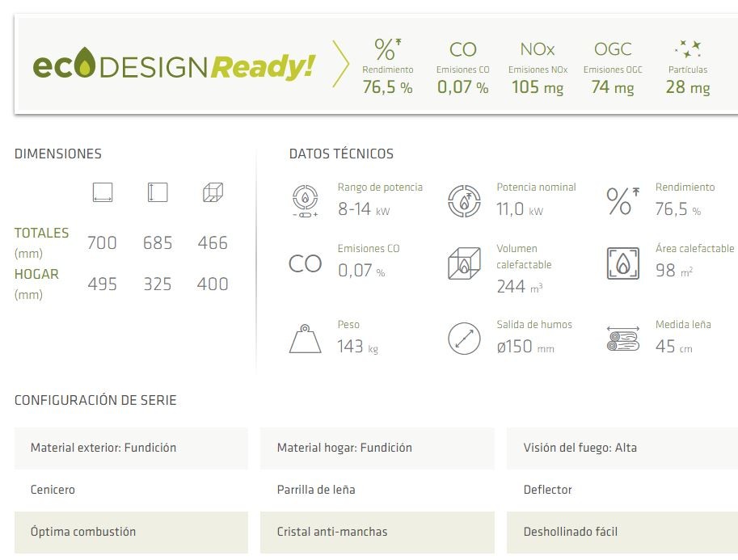Click the Área calefactable icon
This screenshot has height=560, width=738.
pyautogui.click(x=623, y=263)
